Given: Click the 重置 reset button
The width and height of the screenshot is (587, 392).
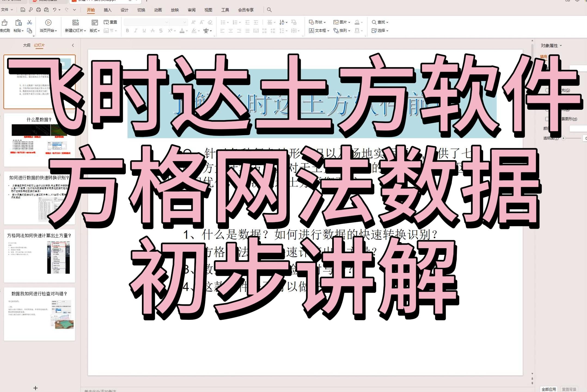Looking at the screenshot, I should pos(110,22).
